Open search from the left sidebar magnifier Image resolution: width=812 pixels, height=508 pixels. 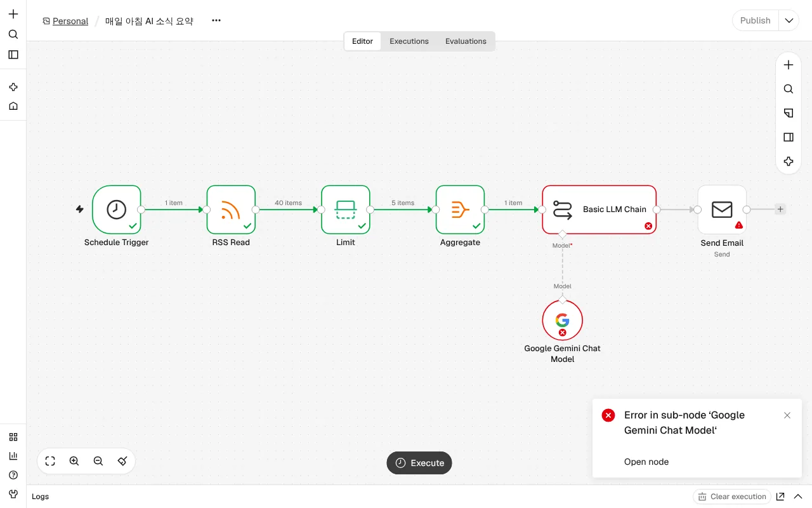pos(13,34)
